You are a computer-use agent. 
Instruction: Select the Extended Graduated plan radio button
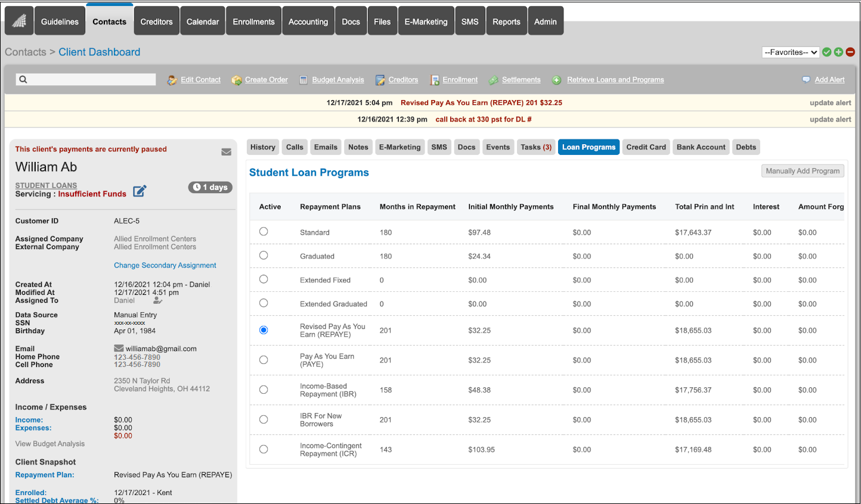264,303
